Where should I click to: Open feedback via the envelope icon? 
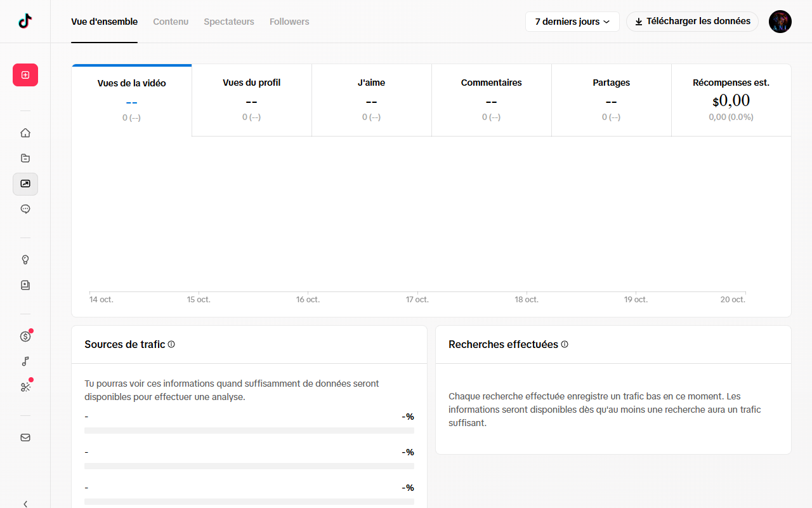coord(25,438)
